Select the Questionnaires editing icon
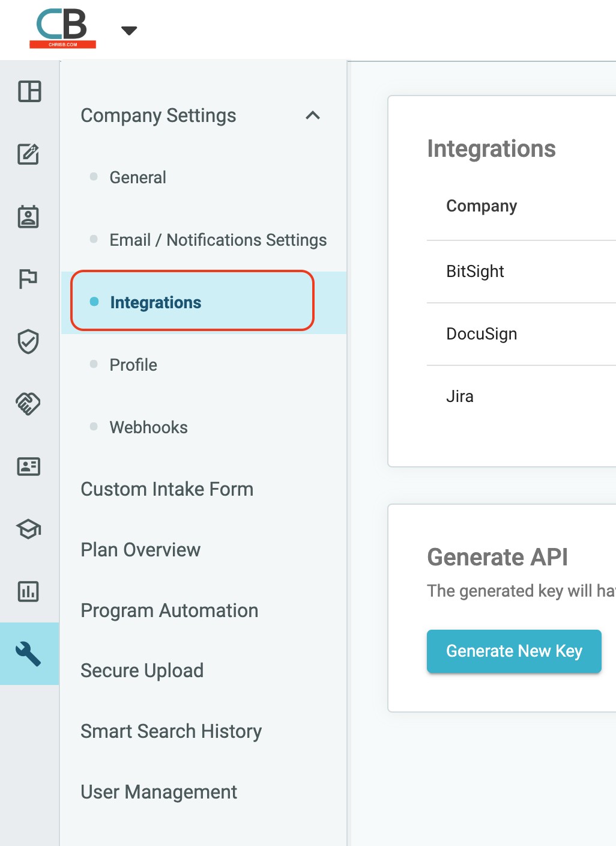 coord(29,154)
